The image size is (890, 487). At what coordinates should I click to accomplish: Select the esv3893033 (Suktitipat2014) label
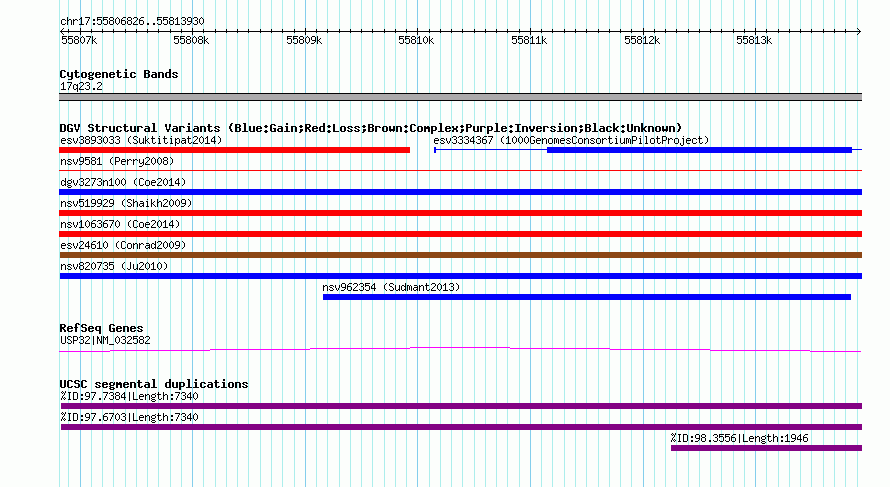pos(141,140)
